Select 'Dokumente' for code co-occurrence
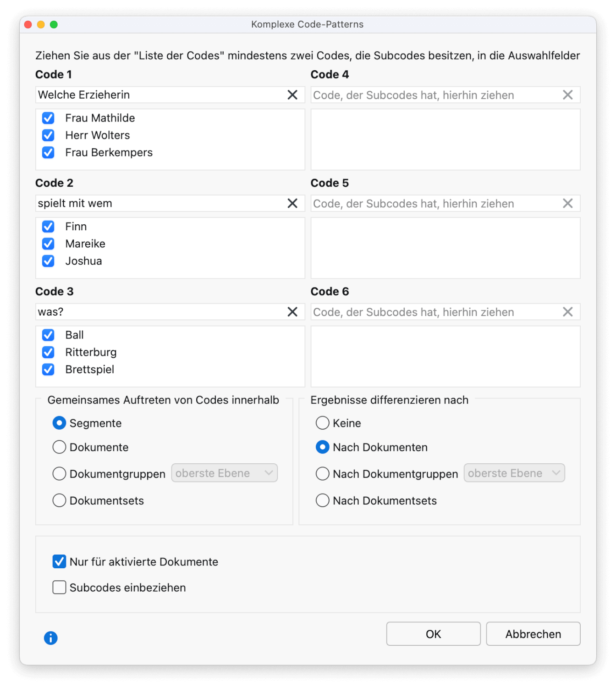 (x=60, y=447)
